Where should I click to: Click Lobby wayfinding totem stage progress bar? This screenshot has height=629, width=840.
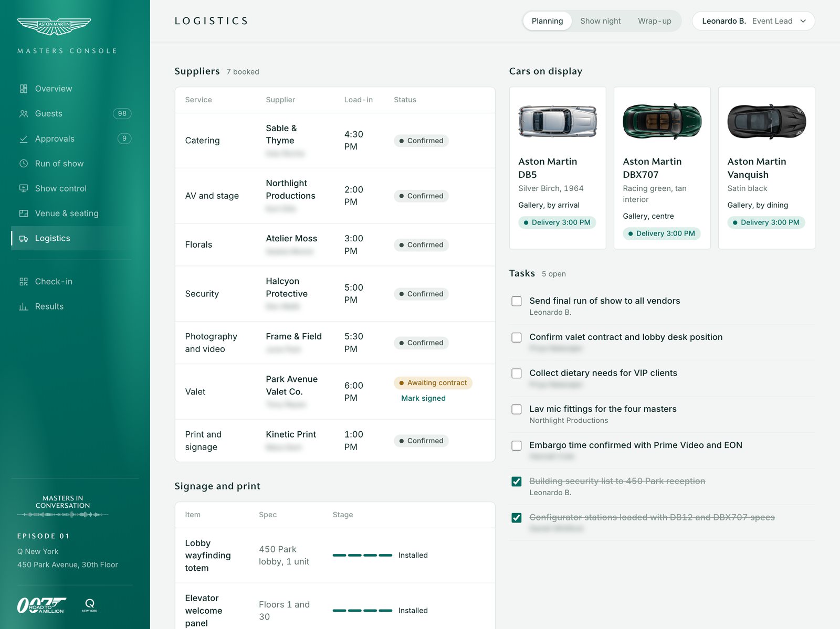pyautogui.click(x=362, y=555)
